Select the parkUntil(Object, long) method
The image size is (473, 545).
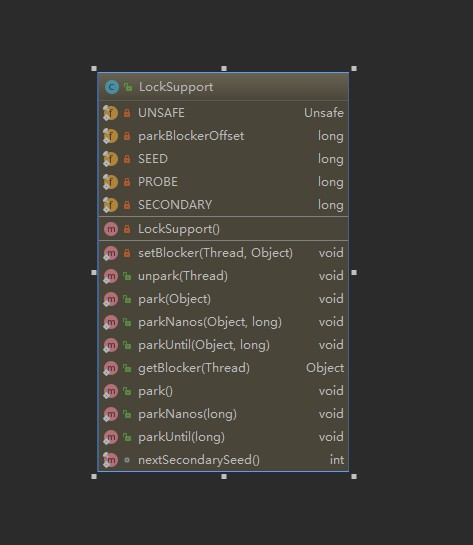pyautogui.click(x=204, y=345)
